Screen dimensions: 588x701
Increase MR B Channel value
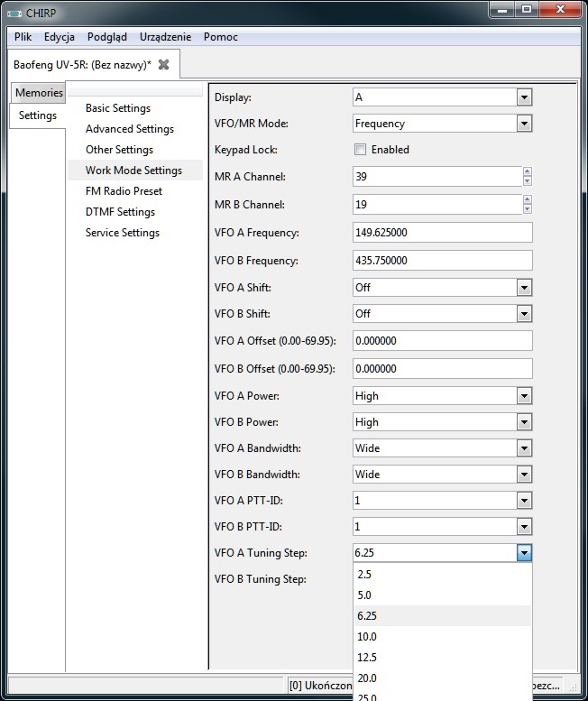pos(528,199)
